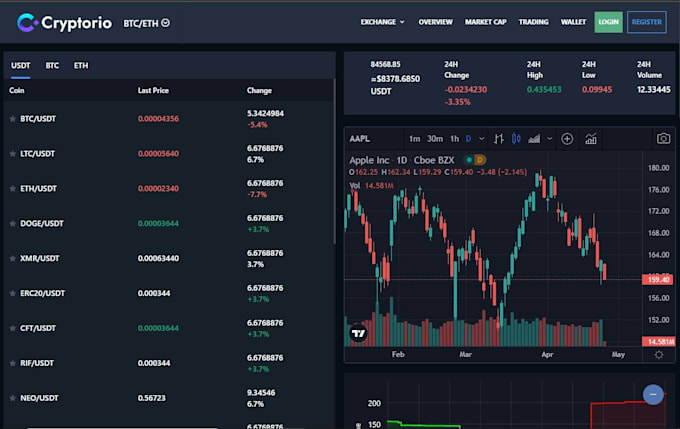Screen dimensions: 680x429
Task: Take a chart snapshot with camera icon
Action: click(x=662, y=139)
